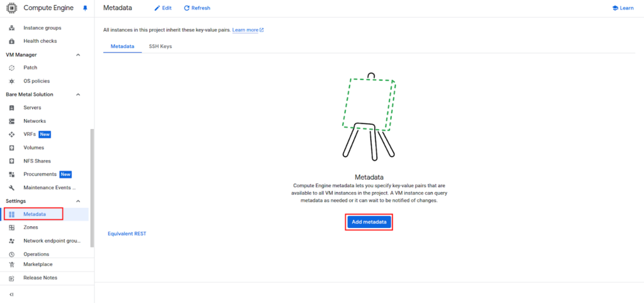Viewport: 644px width, 303px height.
Task: Click the easel illustration above Metadata
Action: click(x=369, y=117)
